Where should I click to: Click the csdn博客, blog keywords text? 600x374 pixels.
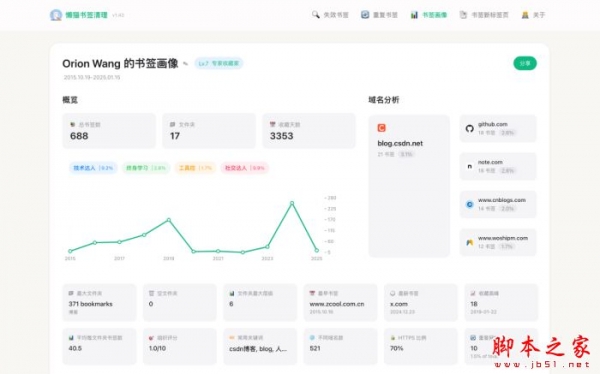(258, 349)
